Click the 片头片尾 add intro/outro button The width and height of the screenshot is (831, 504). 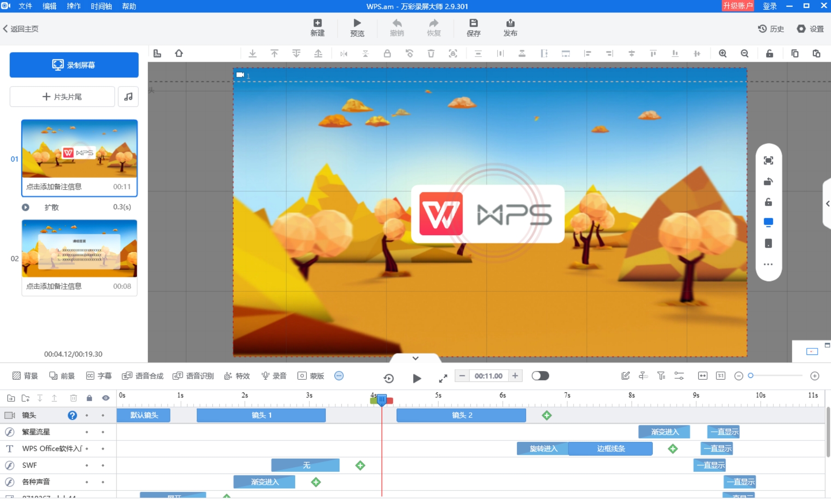[x=62, y=97]
